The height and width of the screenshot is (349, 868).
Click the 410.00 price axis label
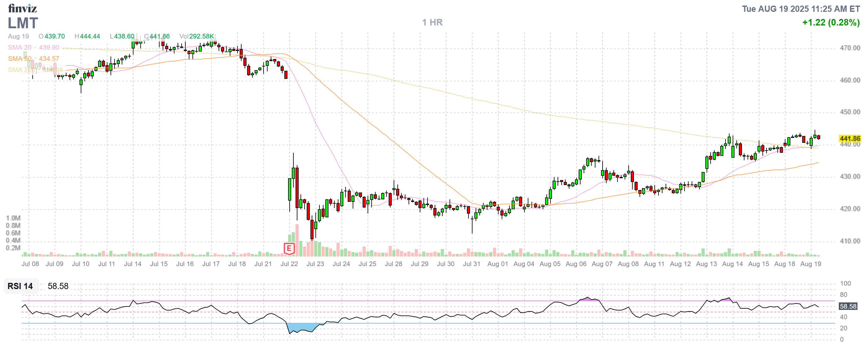click(x=849, y=241)
